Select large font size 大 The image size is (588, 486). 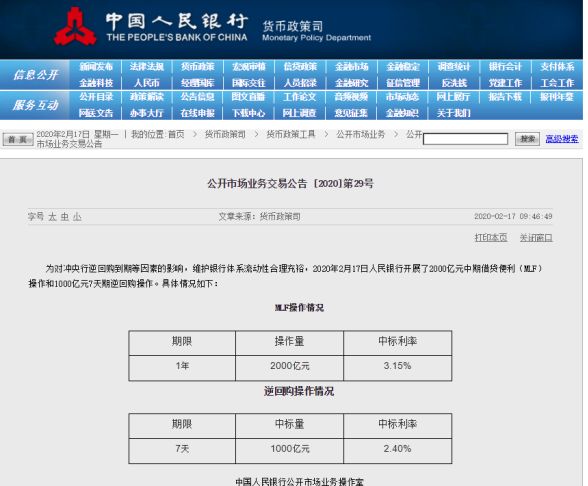tap(52, 217)
